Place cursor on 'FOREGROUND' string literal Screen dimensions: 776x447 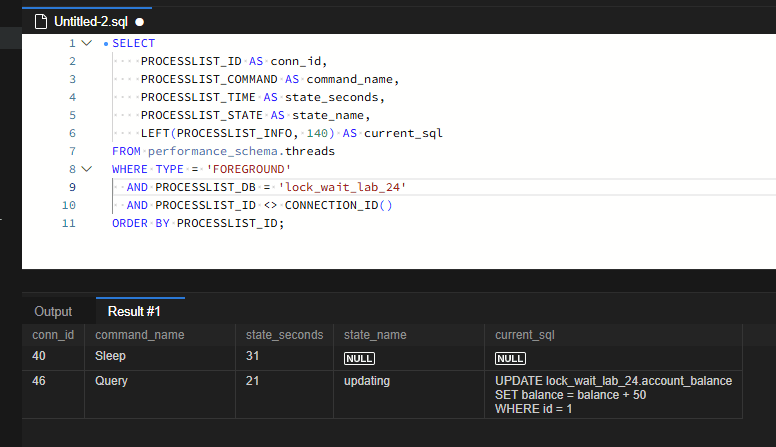[x=248, y=169]
